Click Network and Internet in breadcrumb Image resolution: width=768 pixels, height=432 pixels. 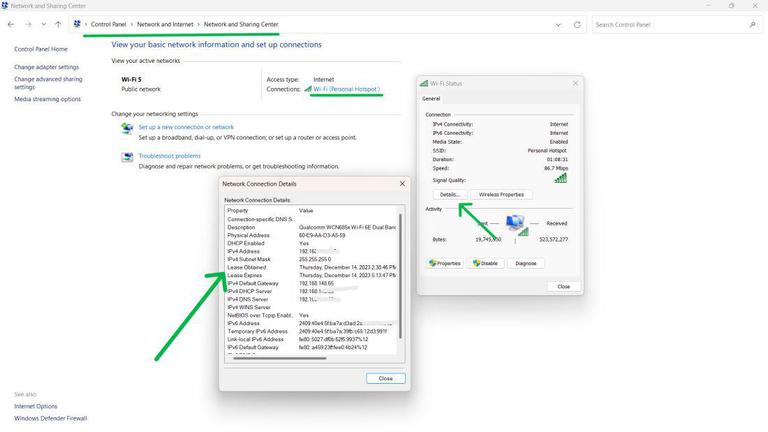coord(165,24)
